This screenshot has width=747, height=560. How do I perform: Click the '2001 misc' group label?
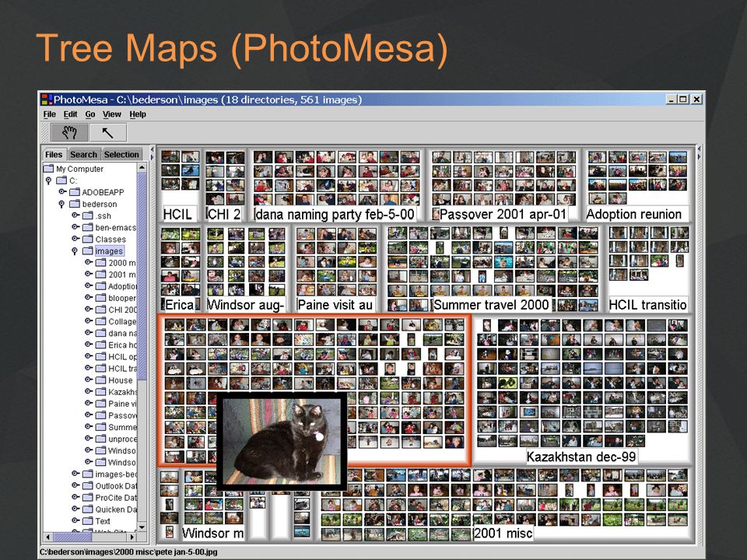[503, 533]
